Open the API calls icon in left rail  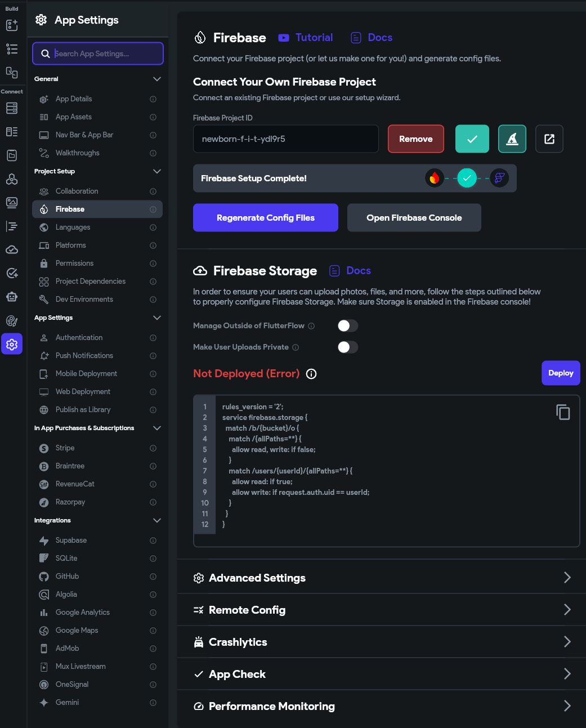click(x=12, y=178)
